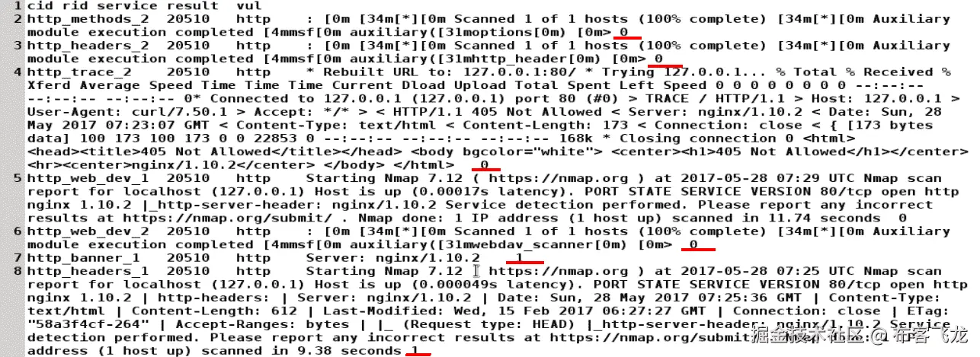Click the 'http_web_dev_1' entry name
Viewport: 980px width, 357px height.
point(89,179)
